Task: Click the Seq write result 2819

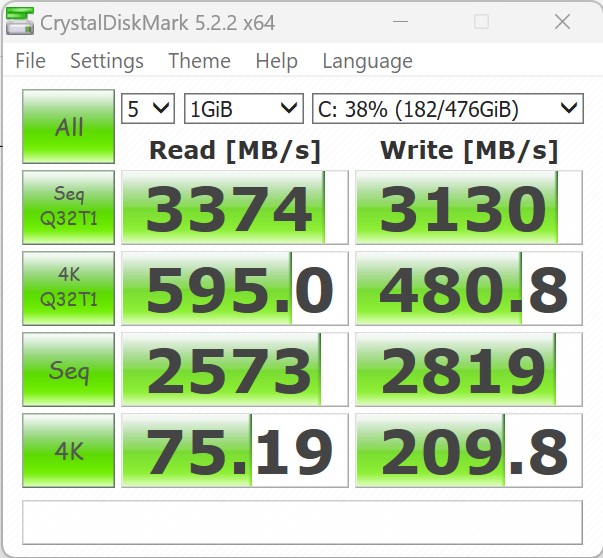Action: click(469, 369)
